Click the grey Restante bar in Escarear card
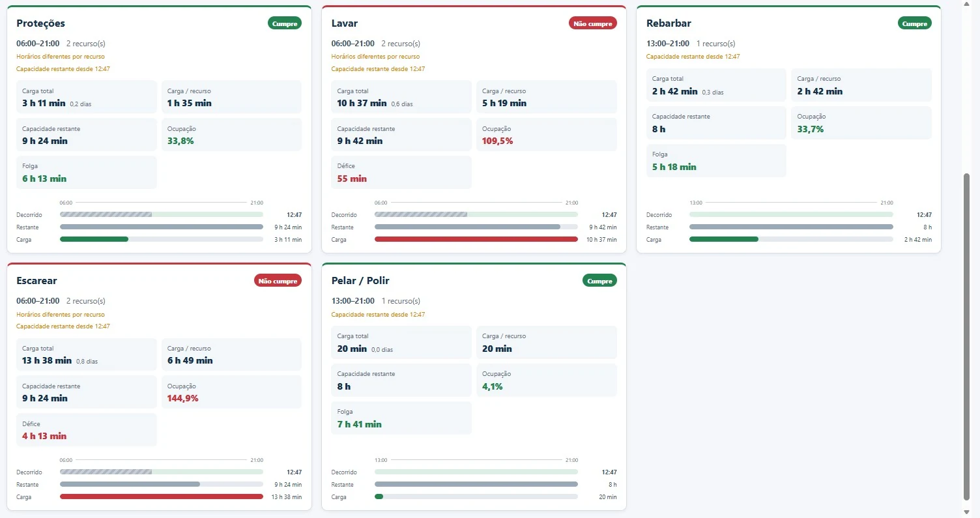Image resolution: width=980 pixels, height=518 pixels. (130, 484)
